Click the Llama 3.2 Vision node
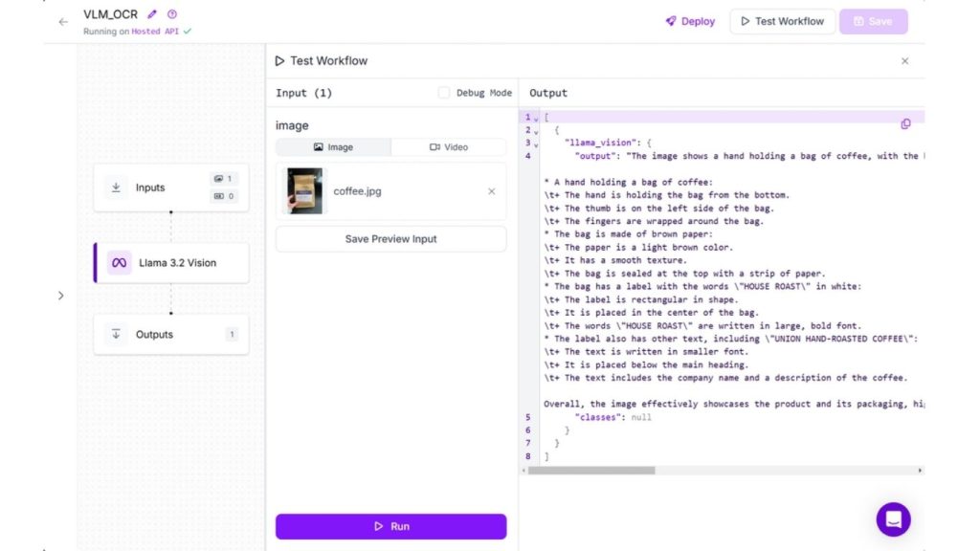The width and height of the screenshot is (980, 551). (x=171, y=263)
